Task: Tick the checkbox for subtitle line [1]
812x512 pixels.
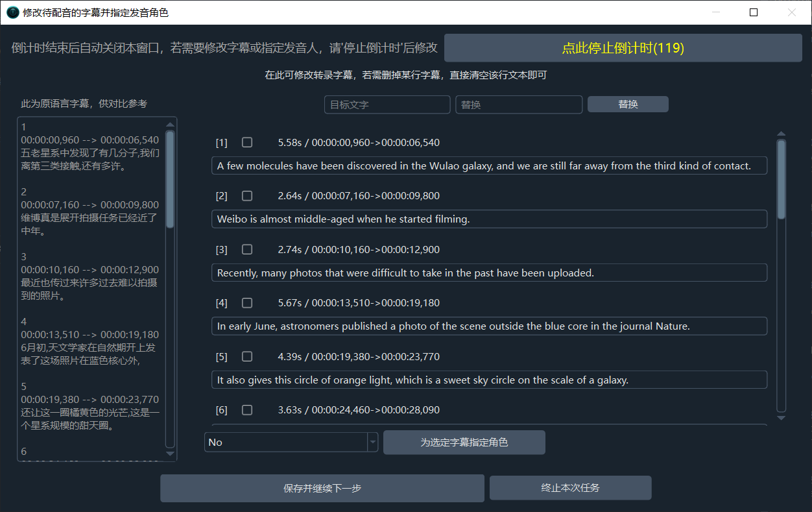Action: click(x=247, y=143)
